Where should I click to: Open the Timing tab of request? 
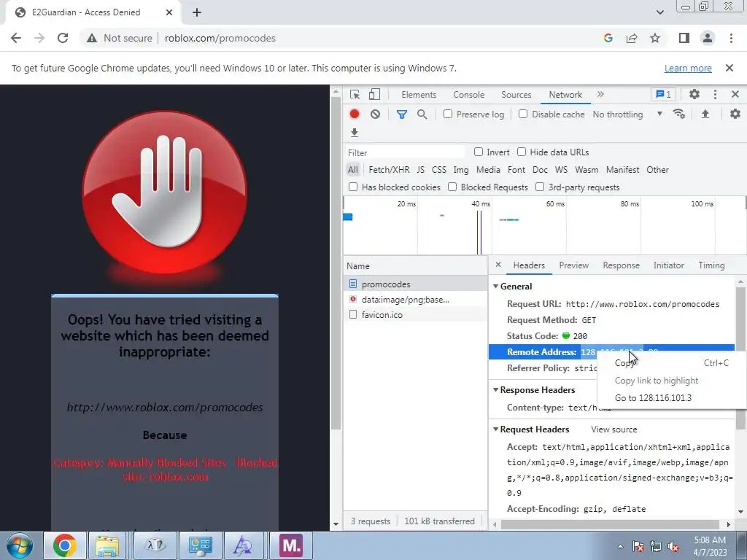711,265
